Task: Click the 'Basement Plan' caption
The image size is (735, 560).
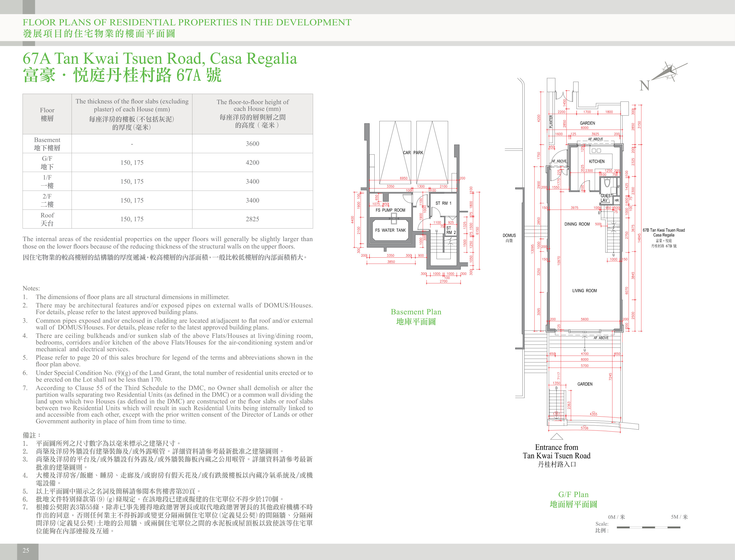Action: click(x=416, y=312)
